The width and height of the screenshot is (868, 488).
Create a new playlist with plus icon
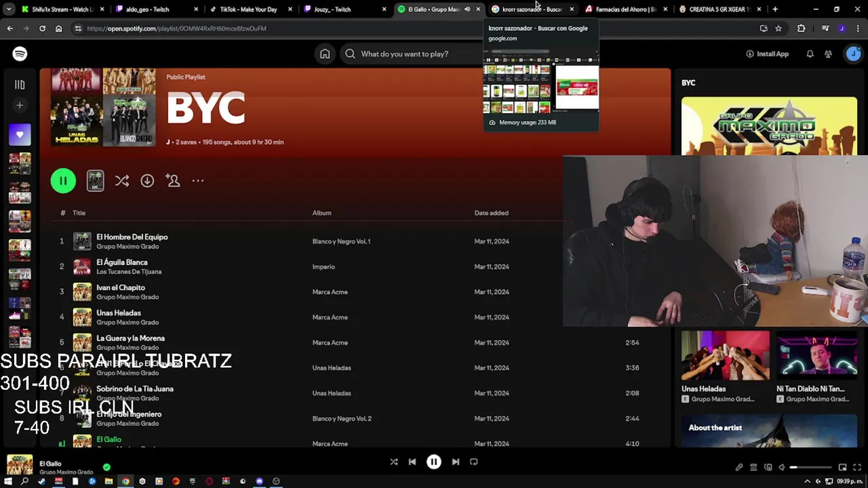[x=20, y=105]
